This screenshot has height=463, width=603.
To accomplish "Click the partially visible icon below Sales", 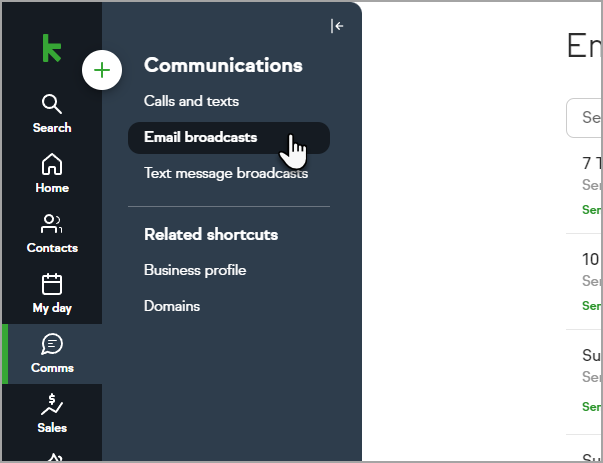I will tap(51, 457).
